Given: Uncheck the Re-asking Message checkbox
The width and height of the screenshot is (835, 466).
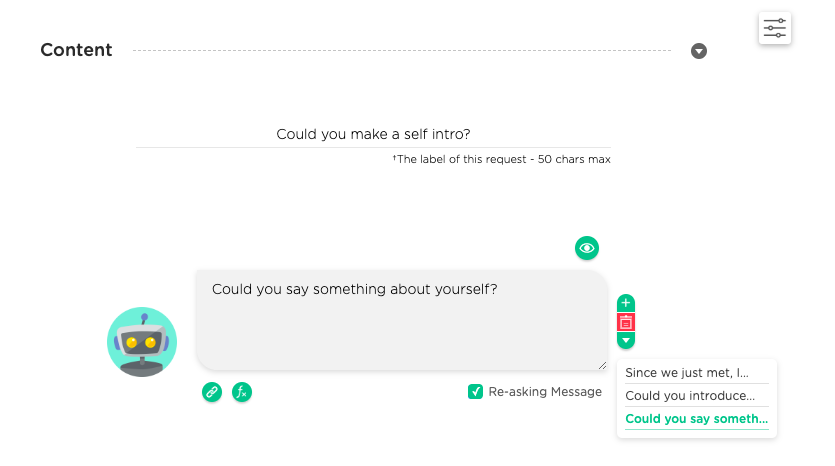Looking at the screenshot, I should pos(475,391).
